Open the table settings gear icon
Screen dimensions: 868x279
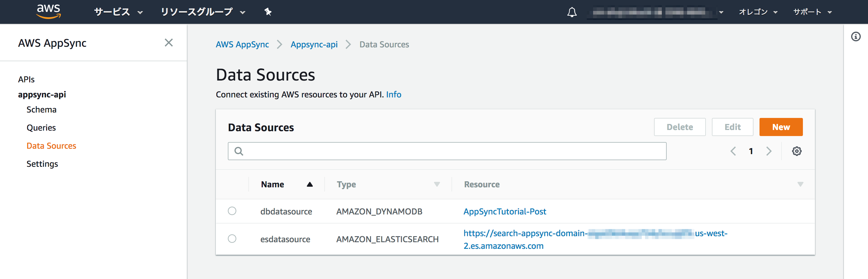coord(797,151)
